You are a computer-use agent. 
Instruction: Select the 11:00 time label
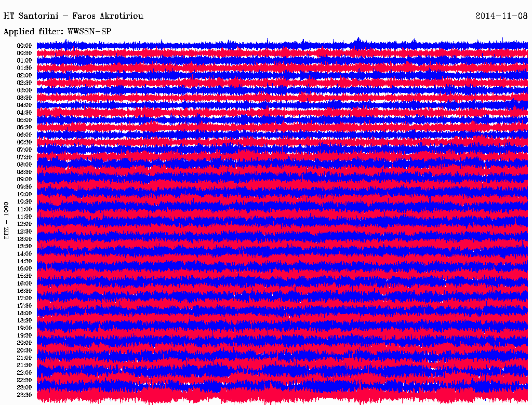click(x=24, y=209)
